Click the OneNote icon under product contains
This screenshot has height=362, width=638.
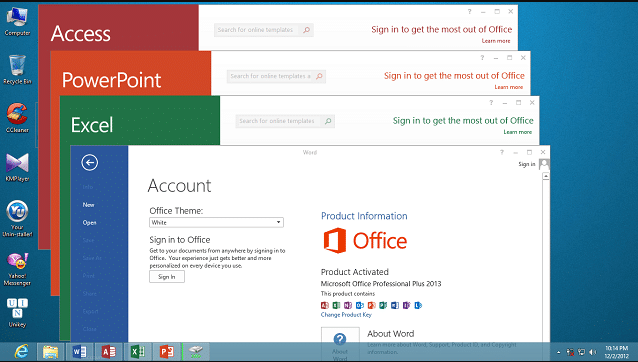(348, 305)
